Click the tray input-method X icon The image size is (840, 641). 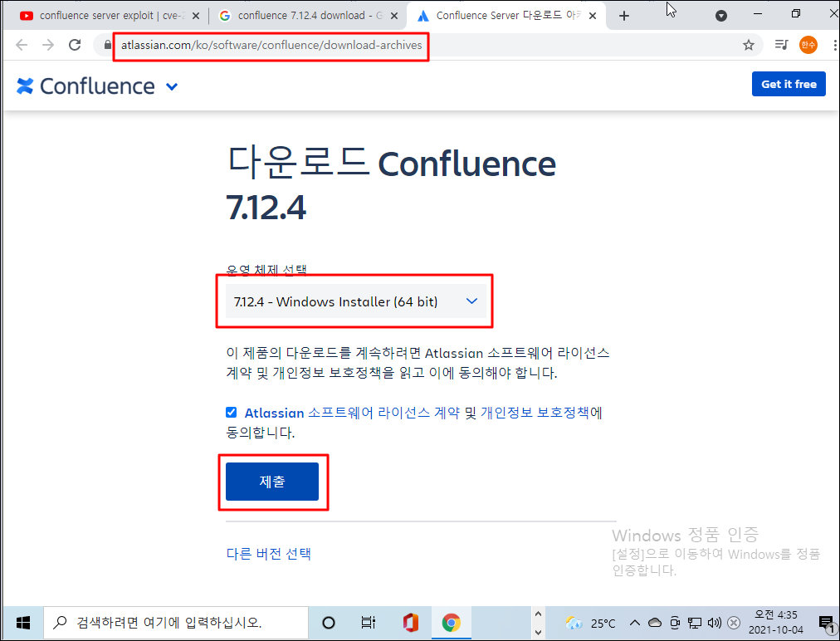point(734,622)
